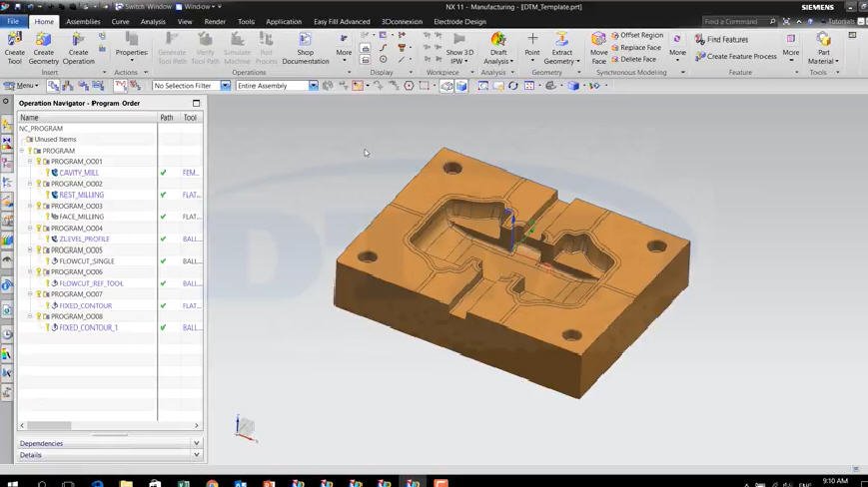
Task: Click the Delete Face command
Action: [x=634, y=59]
